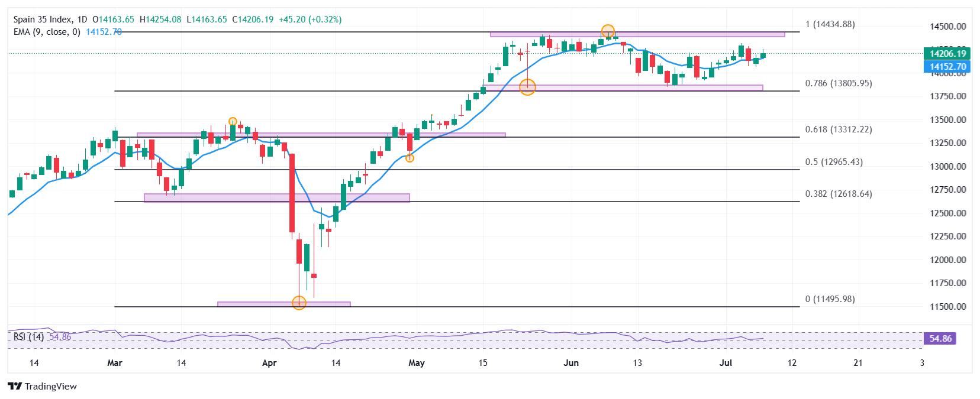Viewport: 980px width, 399px height.
Task: Click the 0.5 (12965.43) Fibonacci level label
Action: tap(834, 162)
